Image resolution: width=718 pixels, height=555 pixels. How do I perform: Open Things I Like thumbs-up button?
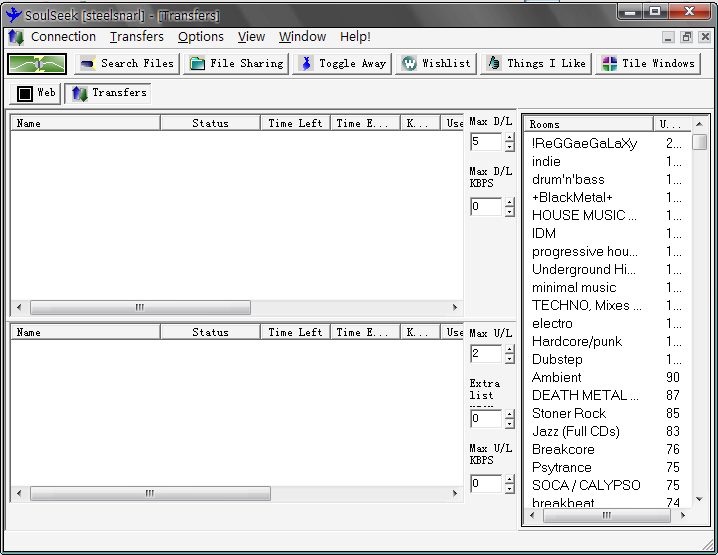536,64
